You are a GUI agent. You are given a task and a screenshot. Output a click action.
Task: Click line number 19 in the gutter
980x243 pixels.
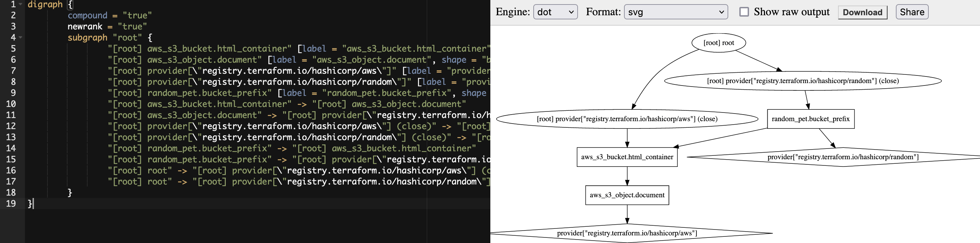point(11,204)
